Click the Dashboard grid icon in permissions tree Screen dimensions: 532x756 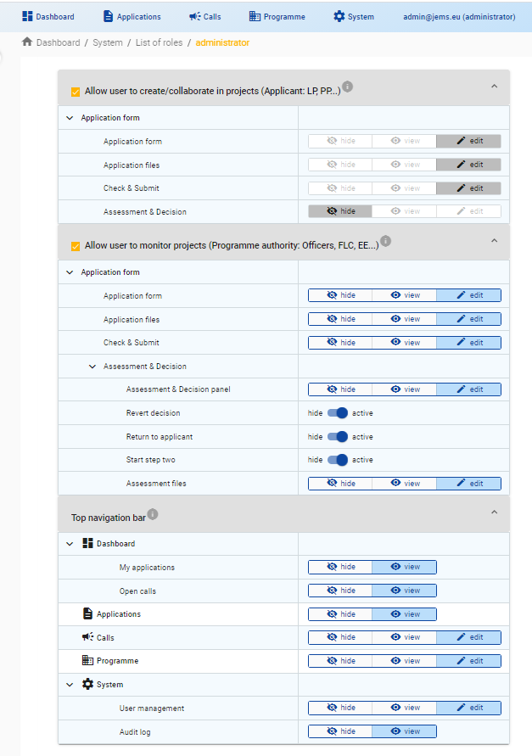(x=87, y=543)
